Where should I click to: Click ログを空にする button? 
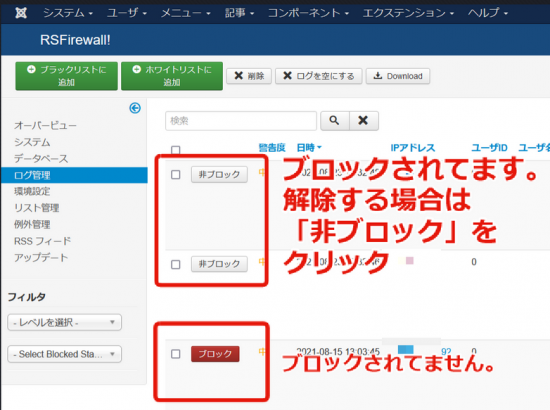(x=318, y=76)
